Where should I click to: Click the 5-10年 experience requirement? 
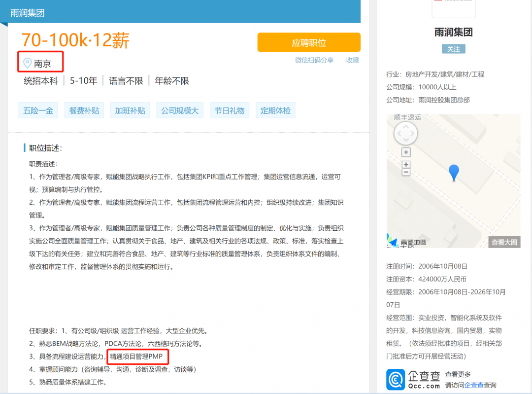[83, 81]
